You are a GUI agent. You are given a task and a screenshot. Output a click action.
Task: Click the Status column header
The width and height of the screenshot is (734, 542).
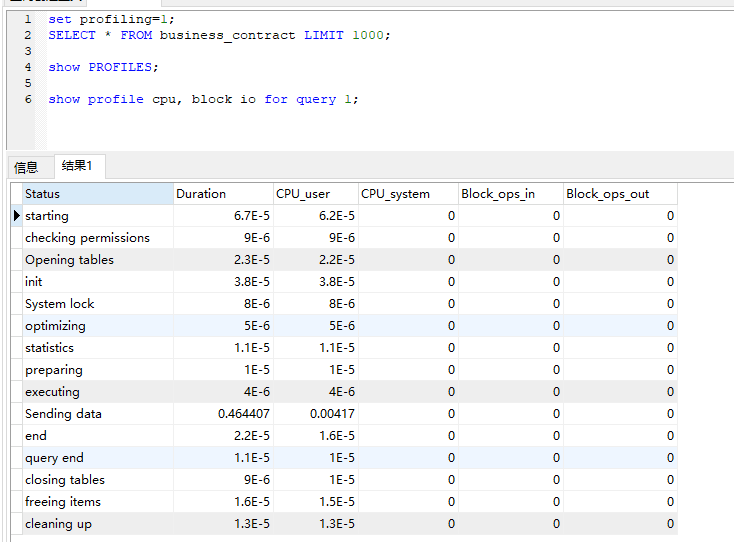[x=98, y=194]
